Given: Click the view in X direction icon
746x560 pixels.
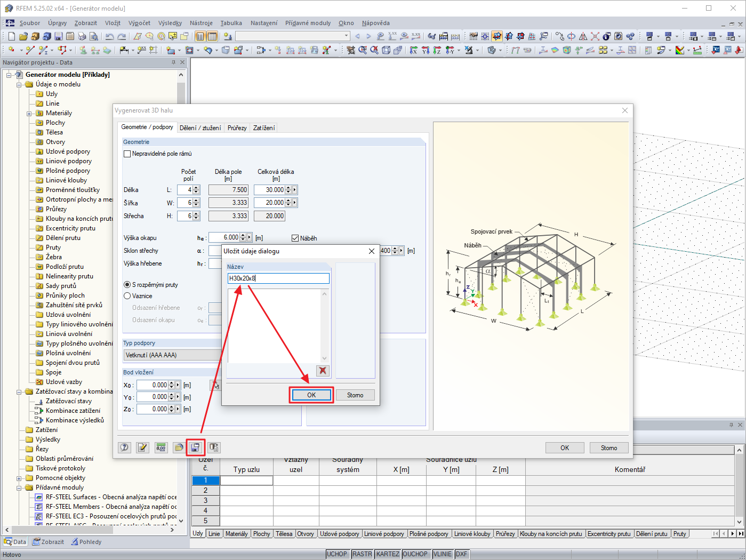Looking at the screenshot, I should coord(414,50).
